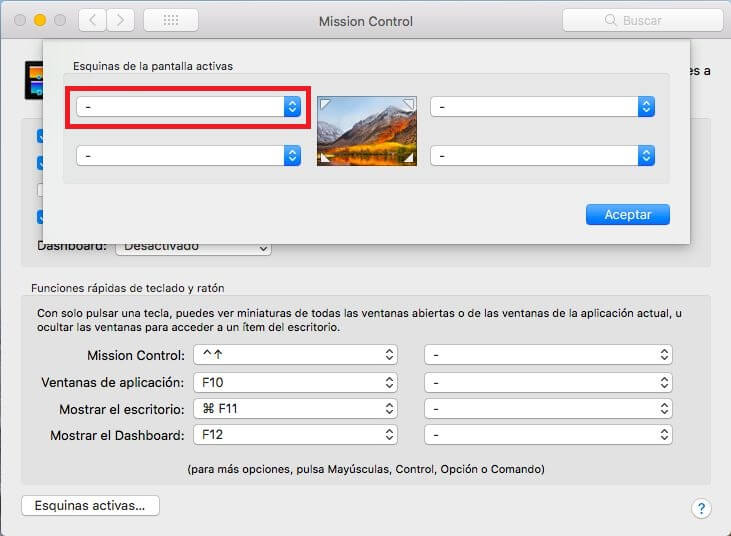The image size is (731, 536).
Task: Open Ventanas de aplicación mouse shortcut dropdown
Action: pos(548,383)
